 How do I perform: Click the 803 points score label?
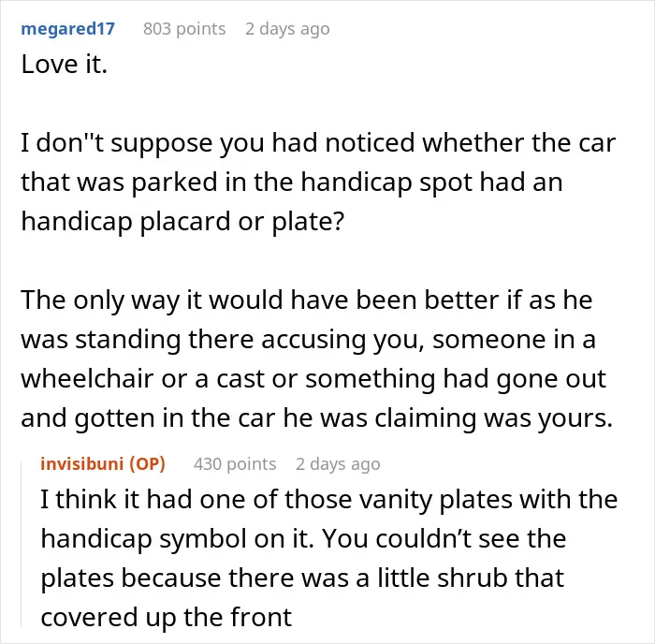click(184, 29)
